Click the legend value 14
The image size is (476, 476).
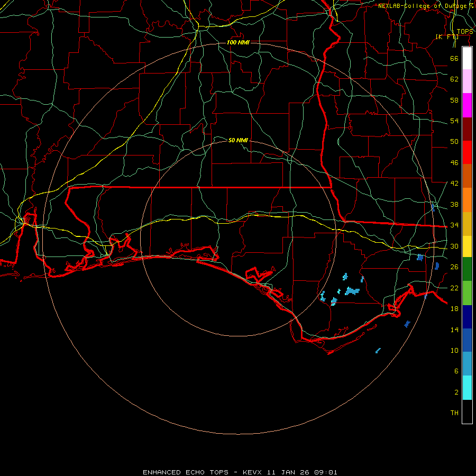tap(454, 329)
